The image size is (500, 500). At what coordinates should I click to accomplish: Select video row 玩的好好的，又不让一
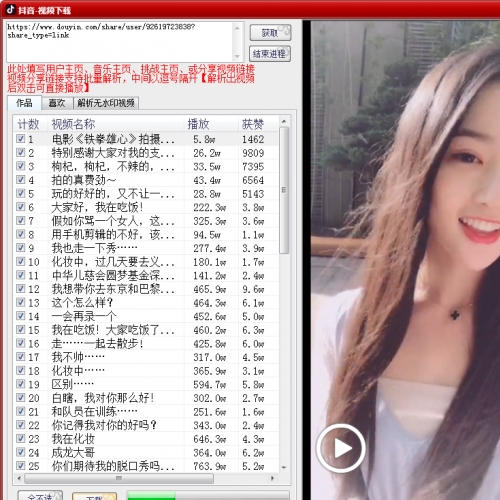[x=146, y=193]
